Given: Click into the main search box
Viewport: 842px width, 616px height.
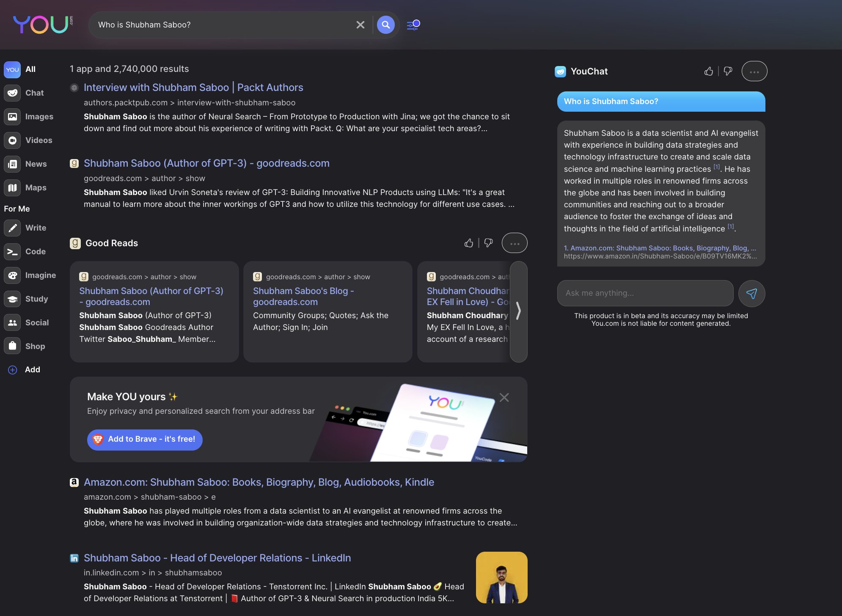Looking at the screenshot, I should (224, 25).
